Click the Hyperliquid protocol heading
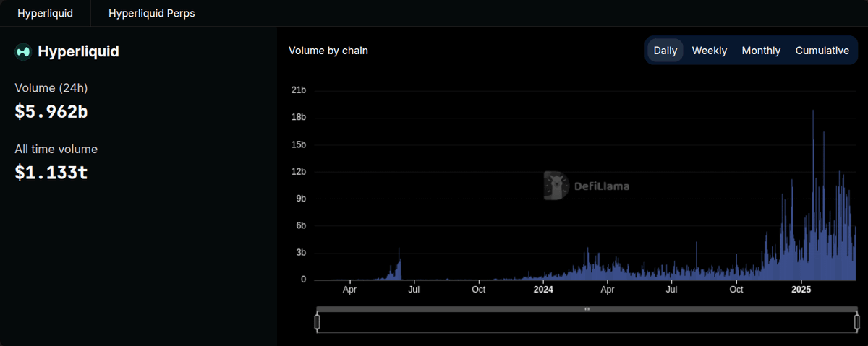 78,51
